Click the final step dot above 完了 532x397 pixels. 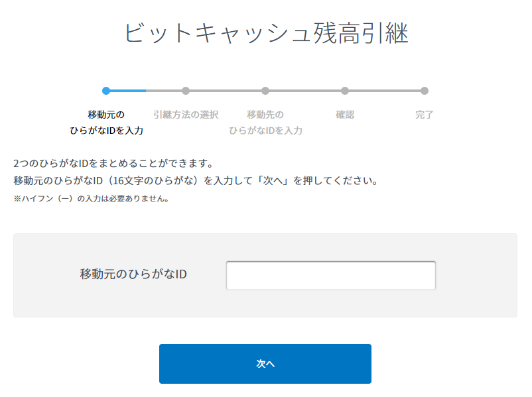pos(425,91)
